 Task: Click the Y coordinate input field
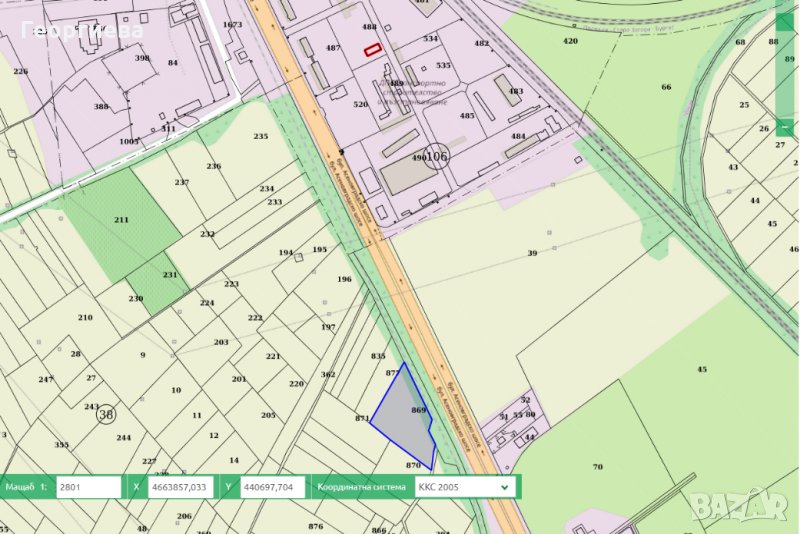[271, 487]
